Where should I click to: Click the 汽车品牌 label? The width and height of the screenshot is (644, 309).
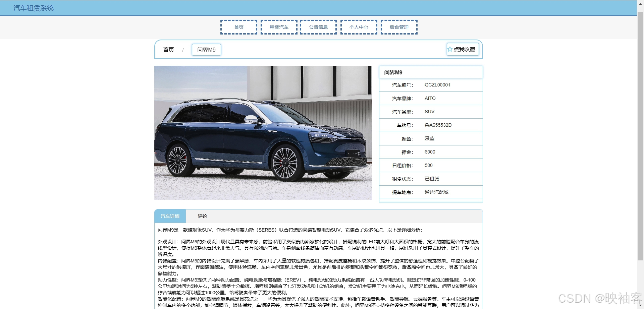pyautogui.click(x=402, y=99)
